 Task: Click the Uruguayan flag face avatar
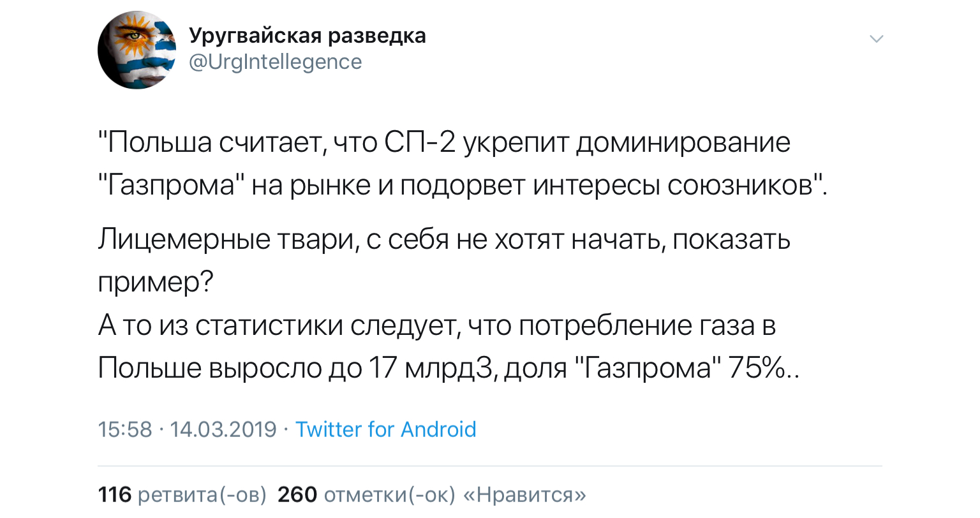pyautogui.click(x=137, y=50)
